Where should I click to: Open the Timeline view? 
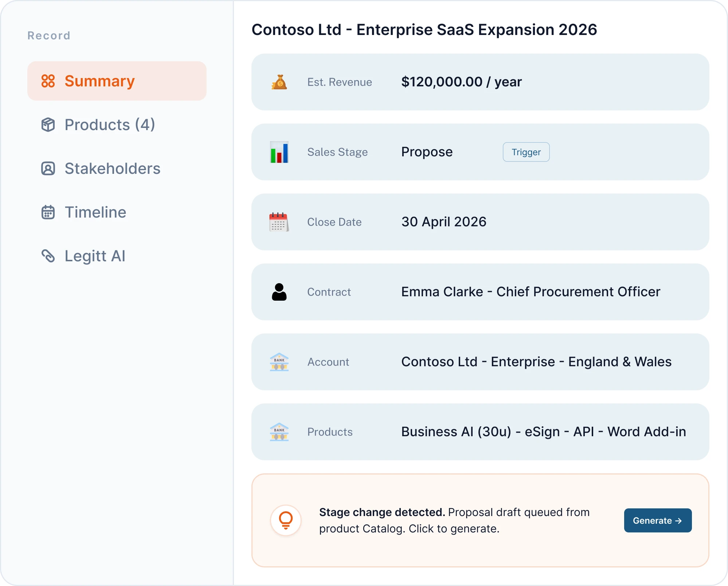click(95, 212)
